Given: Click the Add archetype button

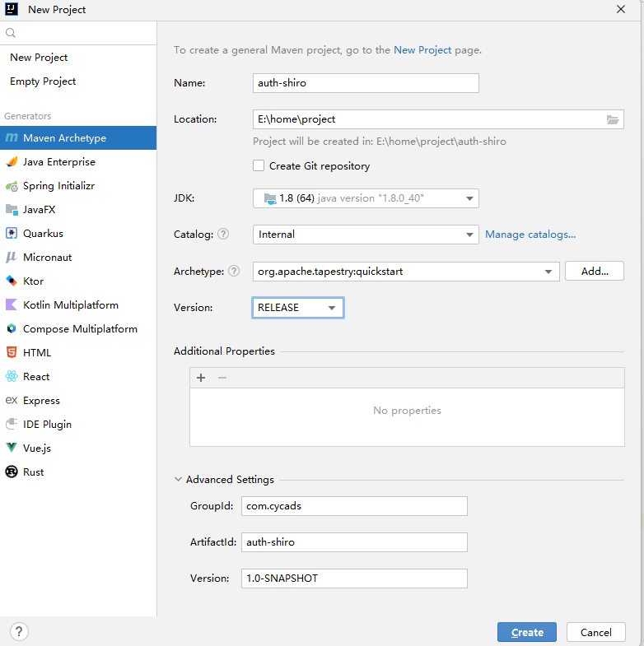Looking at the screenshot, I should pyautogui.click(x=594, y=272).
